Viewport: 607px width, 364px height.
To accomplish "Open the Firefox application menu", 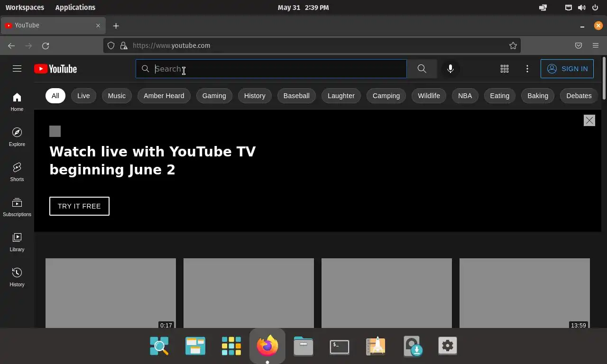I will click(x=596, y=45).
